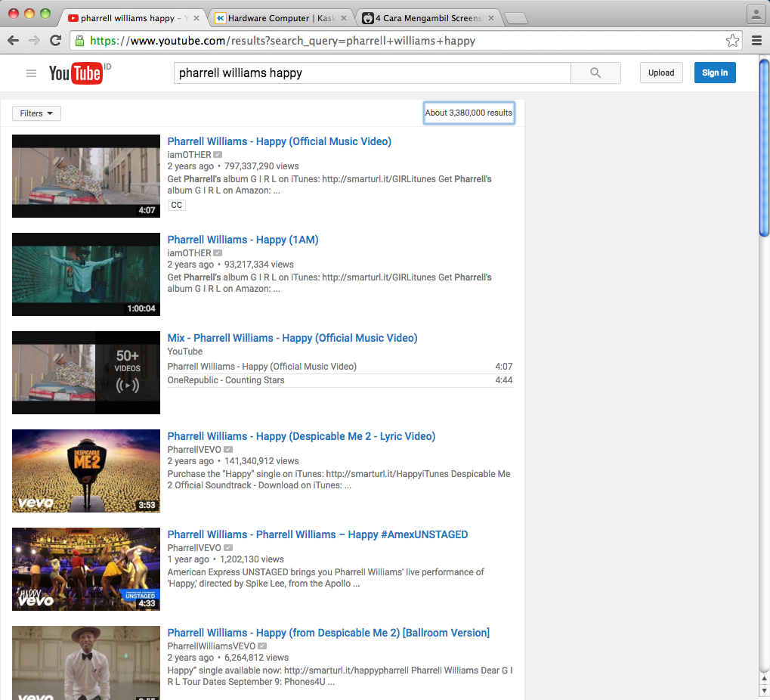Click 797,337,290 views text
The image size is (770, 700).
pyautogui.click(x=261, y=166)
